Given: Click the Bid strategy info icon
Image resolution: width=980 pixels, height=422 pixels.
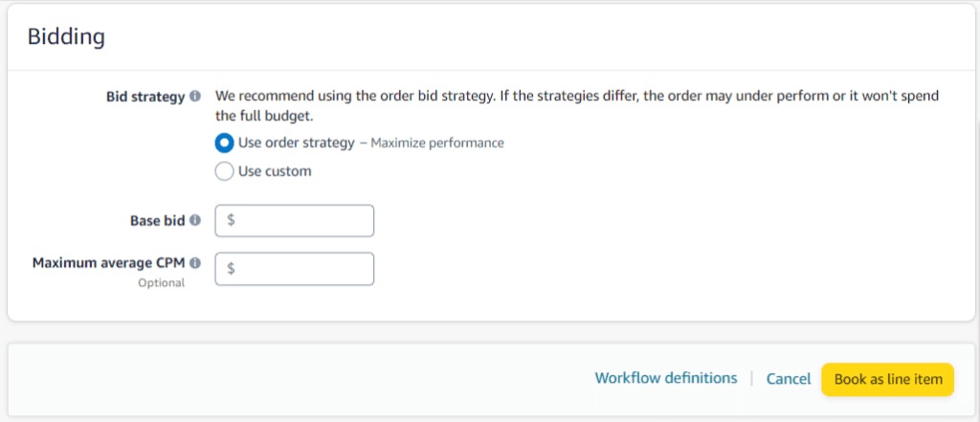Looking at the screenshot, I should point(195,97).
